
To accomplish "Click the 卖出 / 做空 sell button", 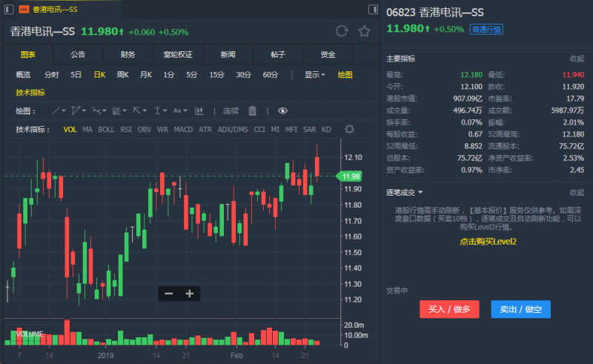I will (521, 309).
